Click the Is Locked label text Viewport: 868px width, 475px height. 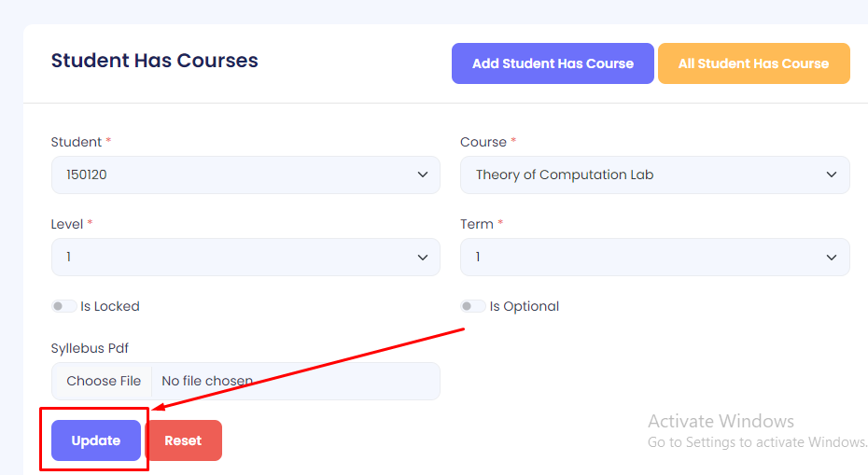pyautogui.click(x=110, y=306)
